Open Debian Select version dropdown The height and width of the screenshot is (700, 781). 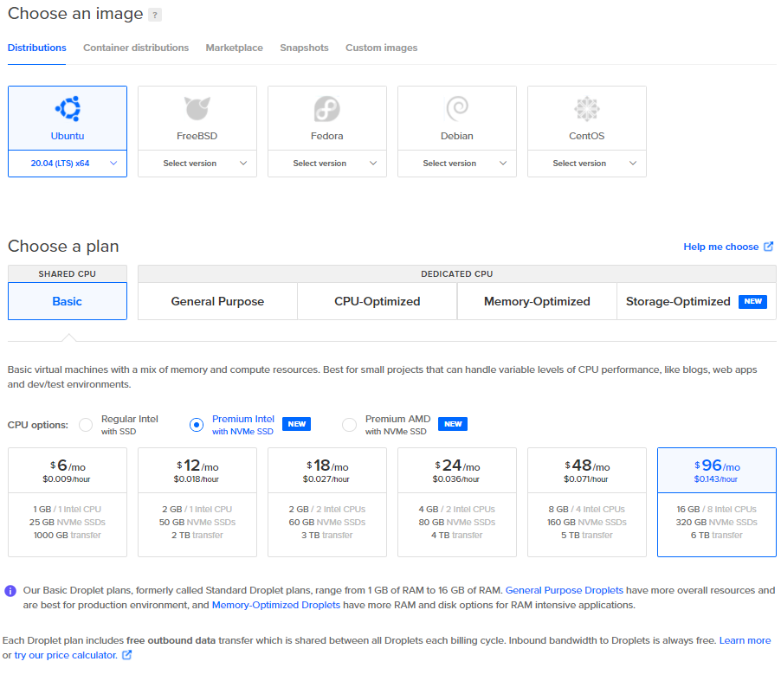[457, 164]
